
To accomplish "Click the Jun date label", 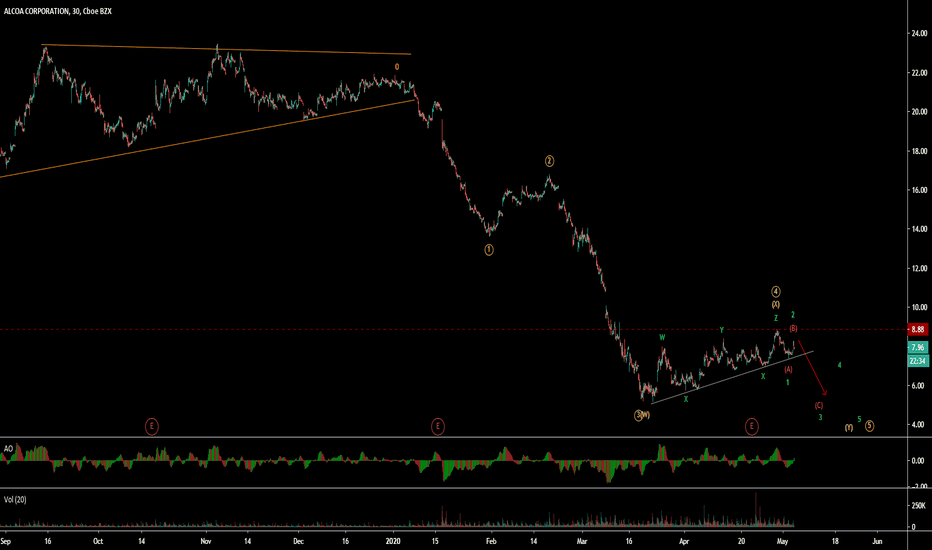I will coord(877,541).
